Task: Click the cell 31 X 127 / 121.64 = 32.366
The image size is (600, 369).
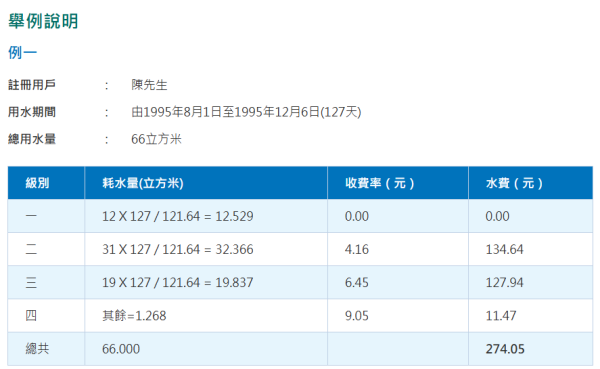Action: tap(178, 250)
